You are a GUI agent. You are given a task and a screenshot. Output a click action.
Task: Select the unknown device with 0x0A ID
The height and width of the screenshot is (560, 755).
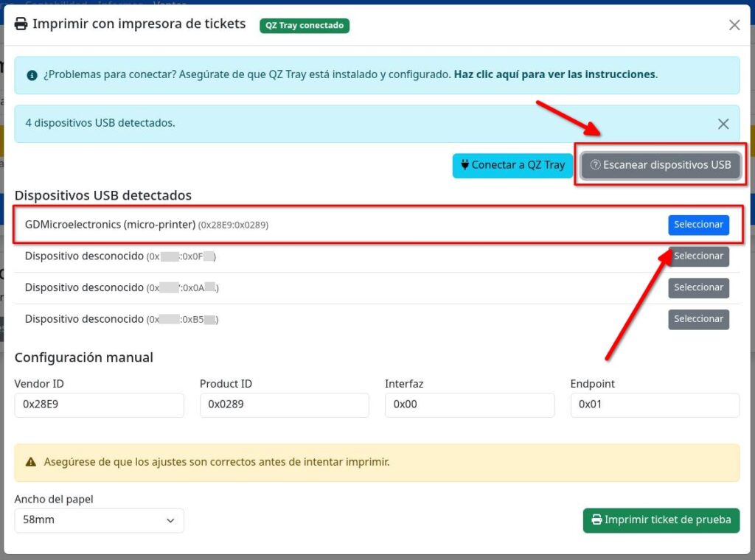point(698,287)
